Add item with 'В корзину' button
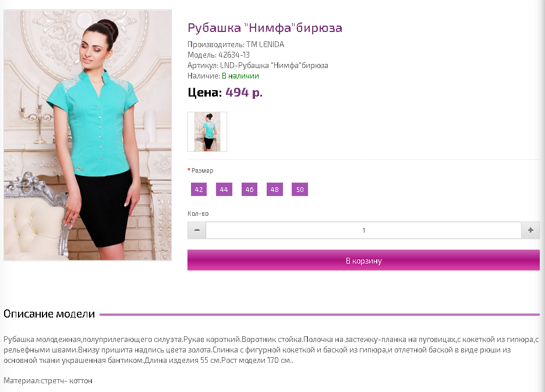The height and width of the screenshot is (392, 545). pos(363,260)
